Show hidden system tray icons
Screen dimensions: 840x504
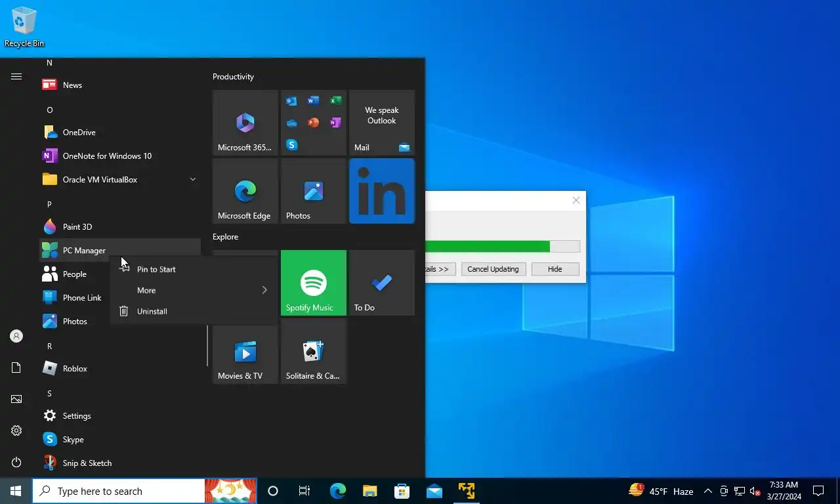(707, 491)
